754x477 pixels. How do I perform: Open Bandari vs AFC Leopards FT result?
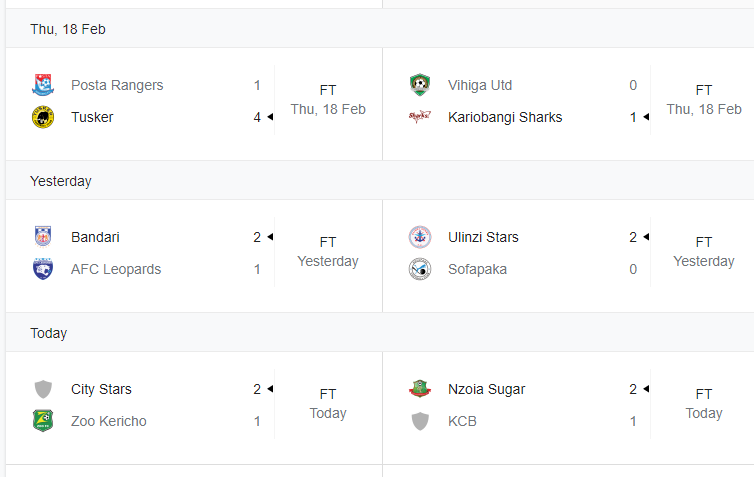coord(328,252)
